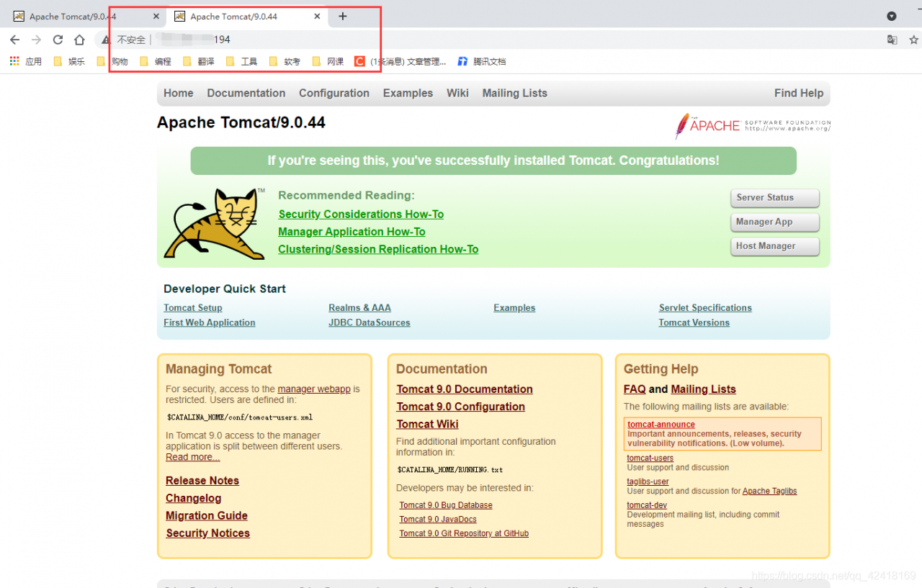
Task: Open the Release Notes link
Action: (x=202, y=481)
